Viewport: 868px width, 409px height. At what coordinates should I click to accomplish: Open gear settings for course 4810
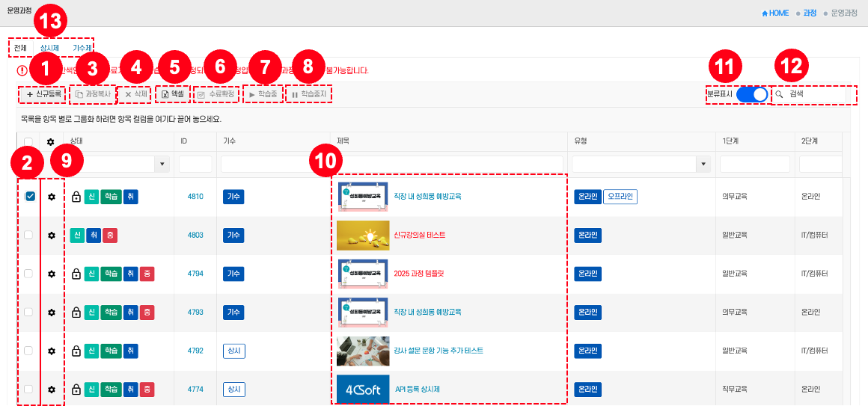(x=52, y=197)
